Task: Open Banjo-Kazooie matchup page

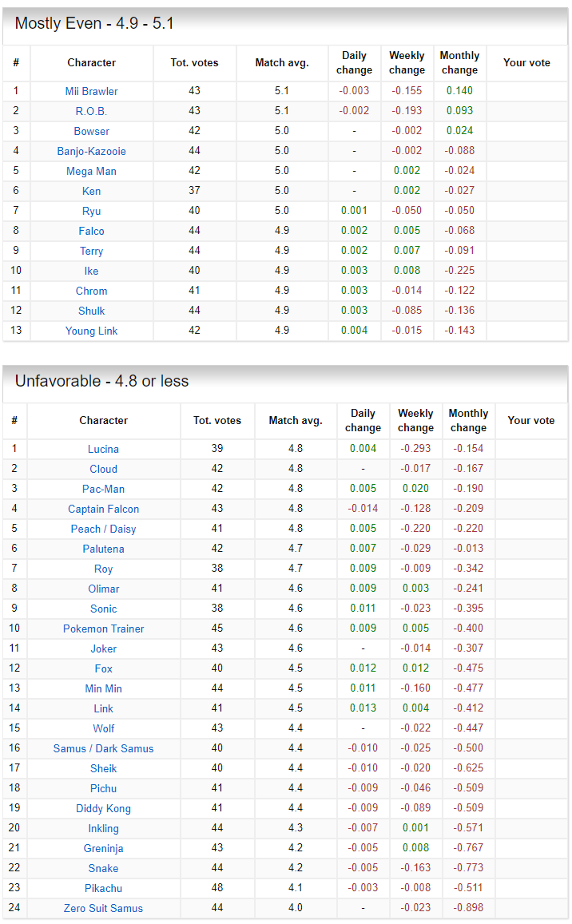Action: (91, 151)
